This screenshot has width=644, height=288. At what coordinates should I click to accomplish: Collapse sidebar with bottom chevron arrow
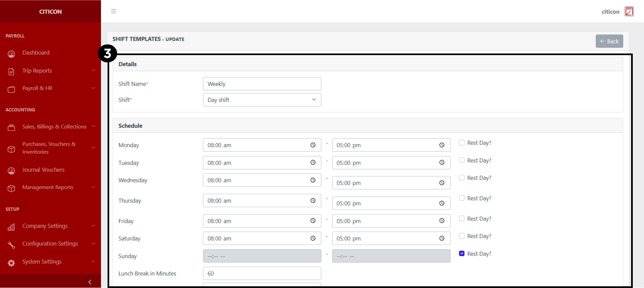coord(90,282)
